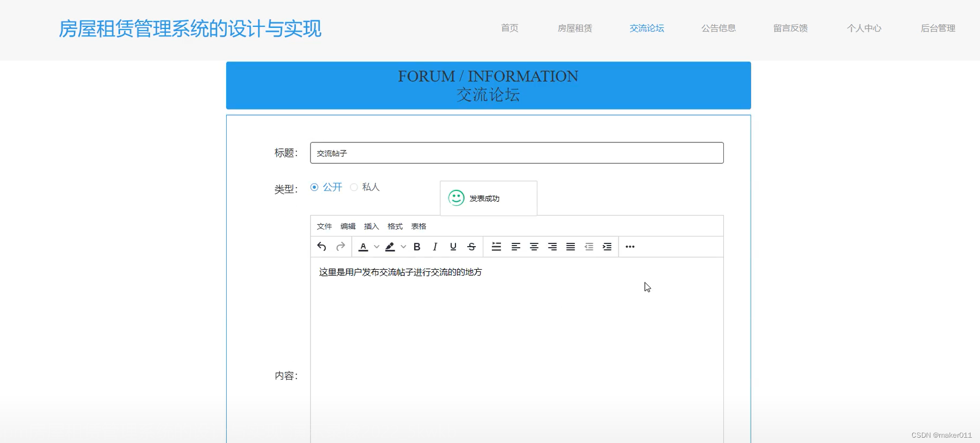The width and height of the screenshot is (980, 443).
Task: Open the 格式 menu in editor
Action: tap(395, 226)
